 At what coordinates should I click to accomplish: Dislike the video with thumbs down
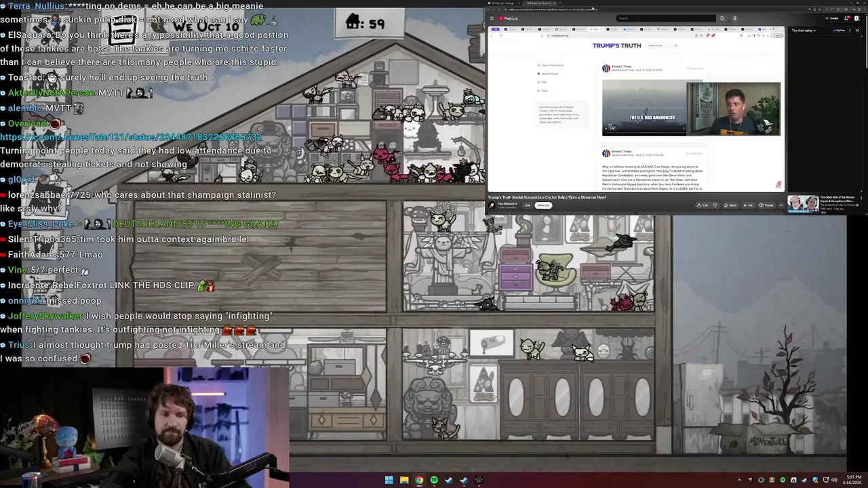pyautogui.click(x=715, y=205)
